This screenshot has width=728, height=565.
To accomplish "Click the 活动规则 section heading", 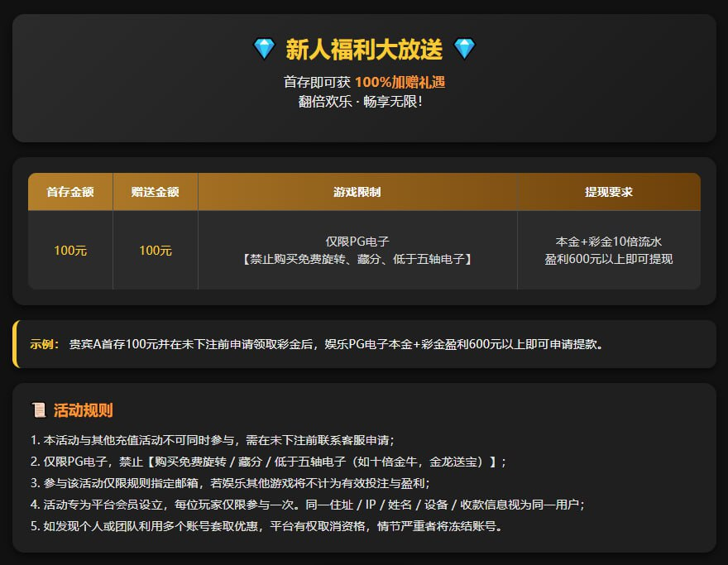I will [83, 410].
